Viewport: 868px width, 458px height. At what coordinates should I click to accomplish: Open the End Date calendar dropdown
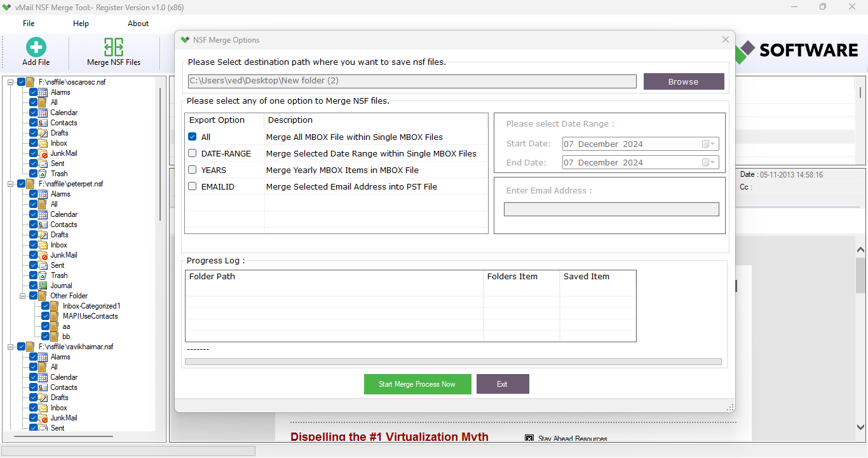[709, 162]
